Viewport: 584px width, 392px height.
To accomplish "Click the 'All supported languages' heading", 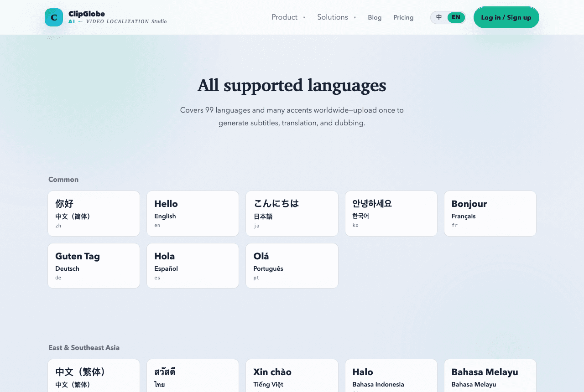I will 292,85.
